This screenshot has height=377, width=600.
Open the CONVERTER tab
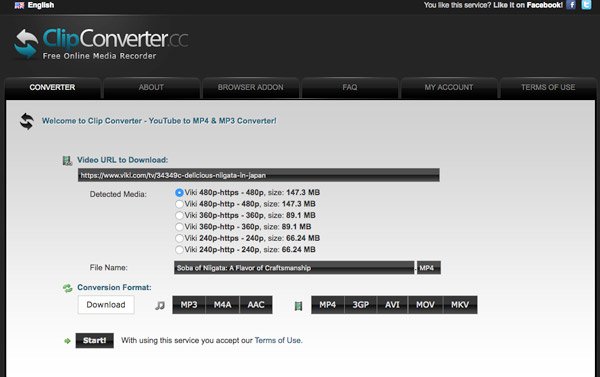pyautogui.click(x=52, y=88)
